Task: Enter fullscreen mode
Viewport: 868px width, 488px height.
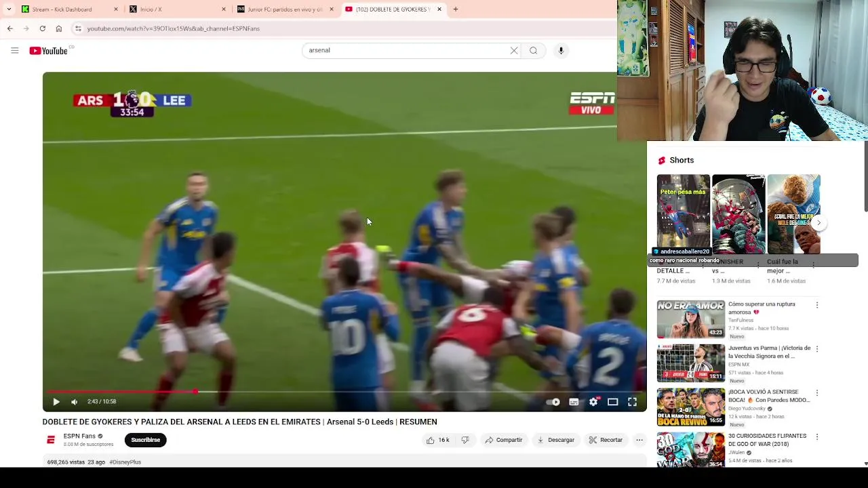Action: (632, 402)
